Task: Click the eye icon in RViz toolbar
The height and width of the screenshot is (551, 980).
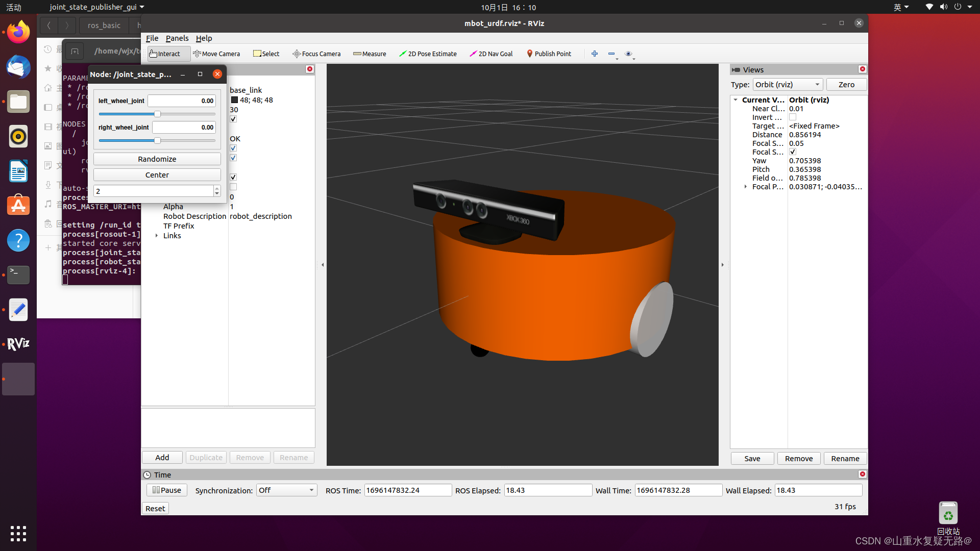Action: click(628, 54)
